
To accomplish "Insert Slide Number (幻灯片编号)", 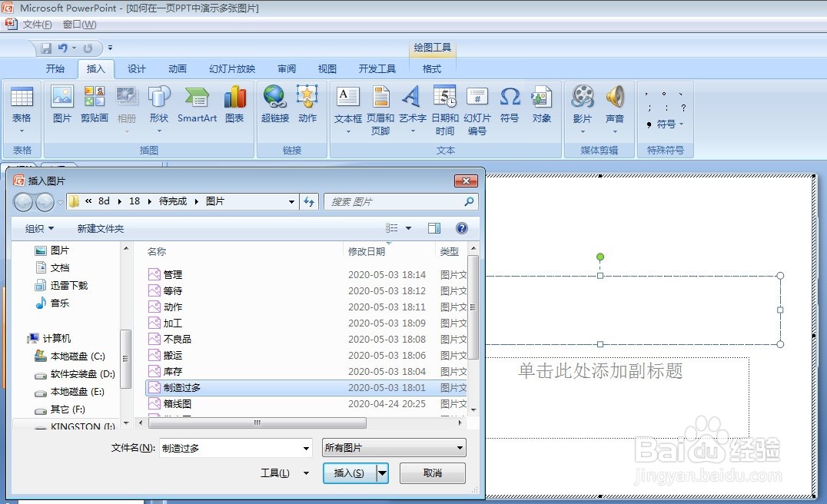I will click(x=477, y=110).
